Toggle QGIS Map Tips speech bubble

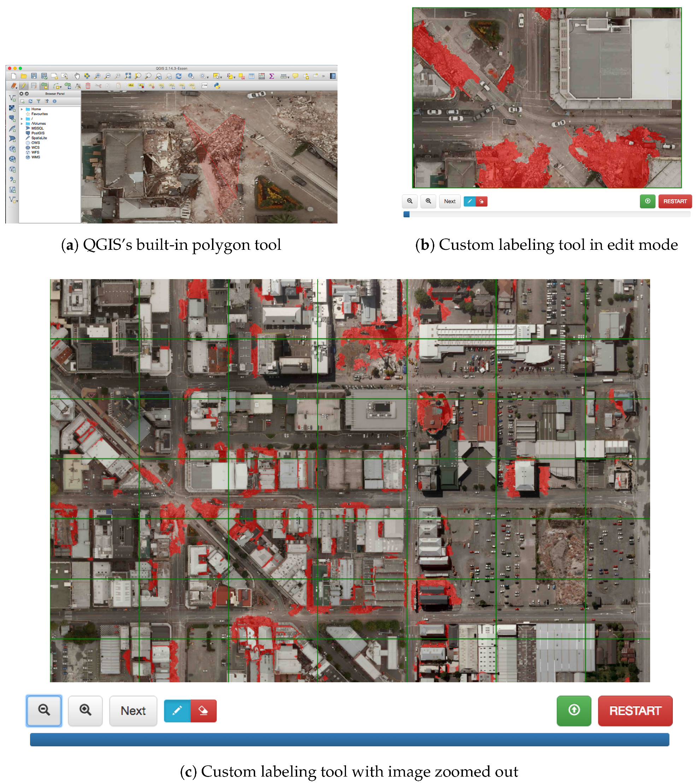point(295,76)
